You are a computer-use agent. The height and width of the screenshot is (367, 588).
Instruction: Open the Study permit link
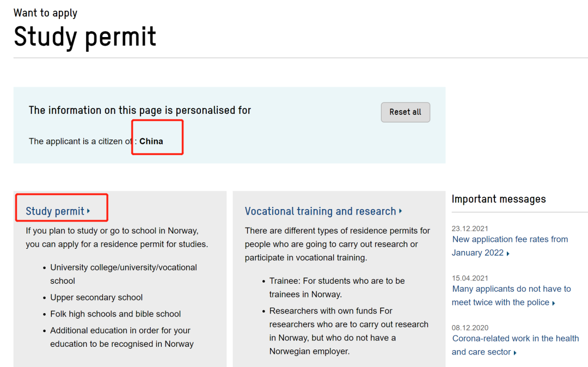pyautogui.click(x=55, y=211)
